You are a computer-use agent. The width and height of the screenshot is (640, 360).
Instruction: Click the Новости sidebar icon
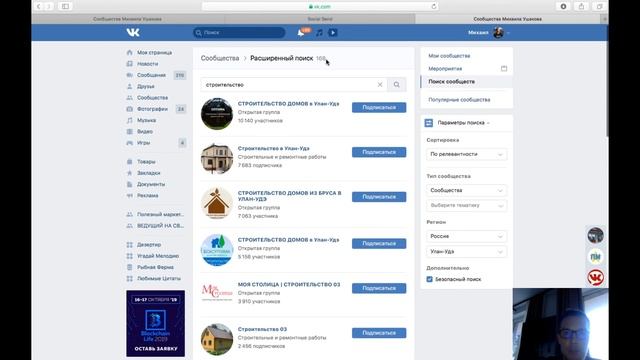coord(129,64)
